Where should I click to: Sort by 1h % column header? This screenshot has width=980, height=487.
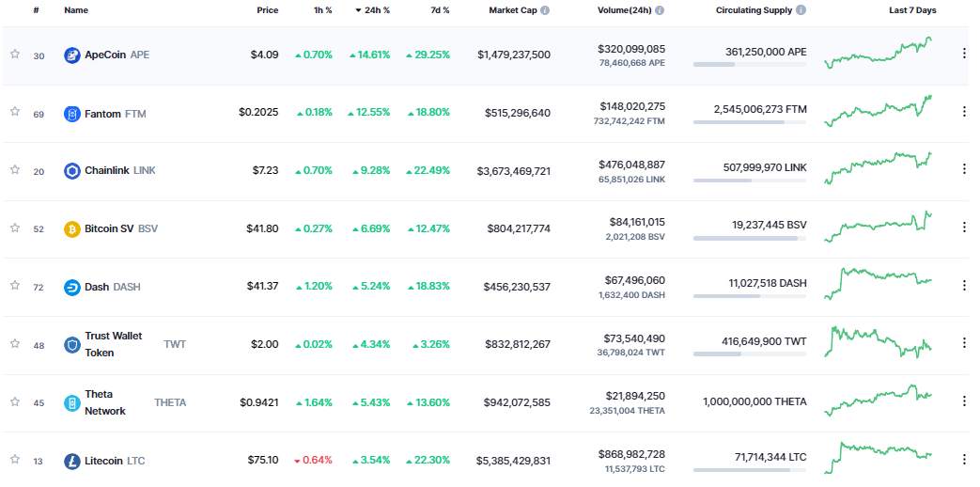click(x=323, y=10)
